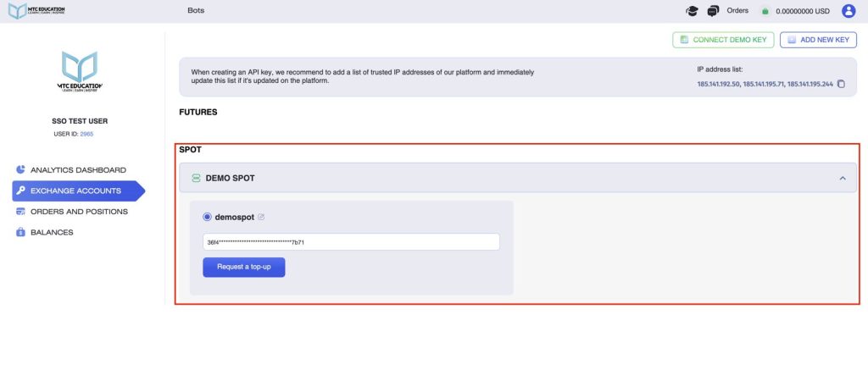Copy the IP address list
868x381 pixels.
pos(841,84)
